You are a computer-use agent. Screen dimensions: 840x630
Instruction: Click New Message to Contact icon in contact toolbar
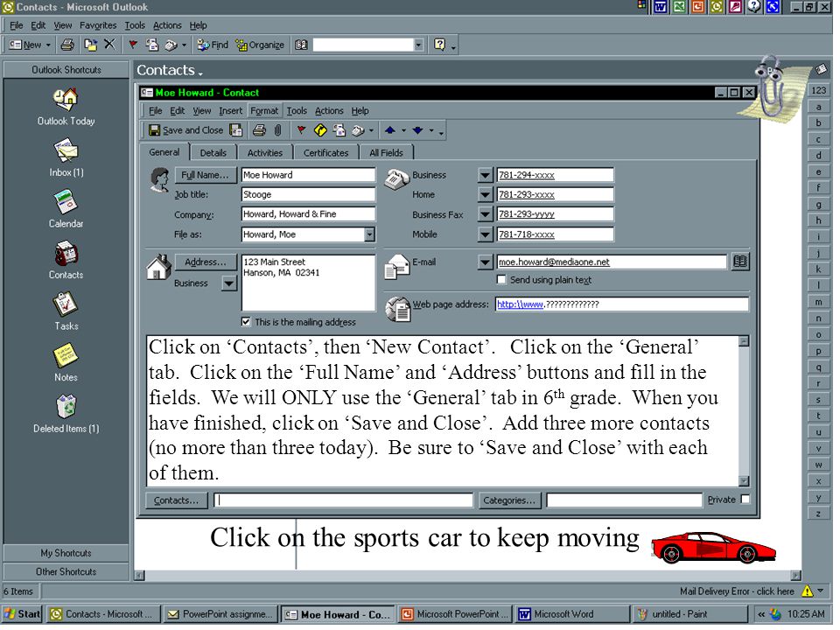339,130
